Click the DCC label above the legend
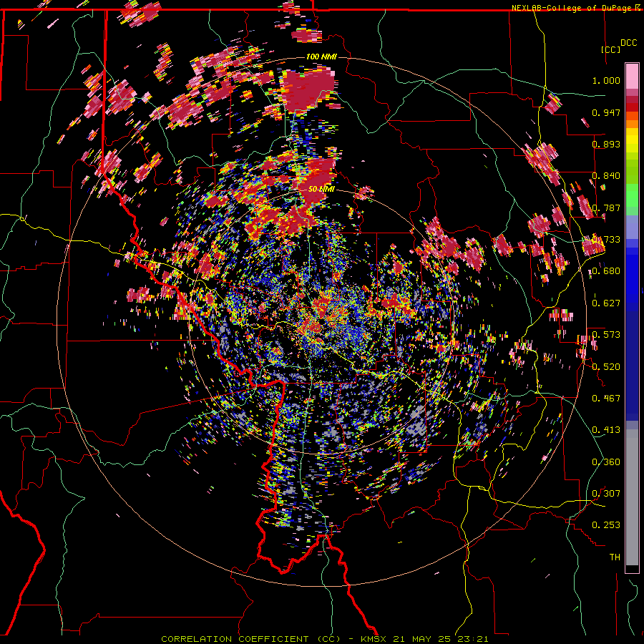The height and width of the screenshot is (644, 644). point(628,43)
